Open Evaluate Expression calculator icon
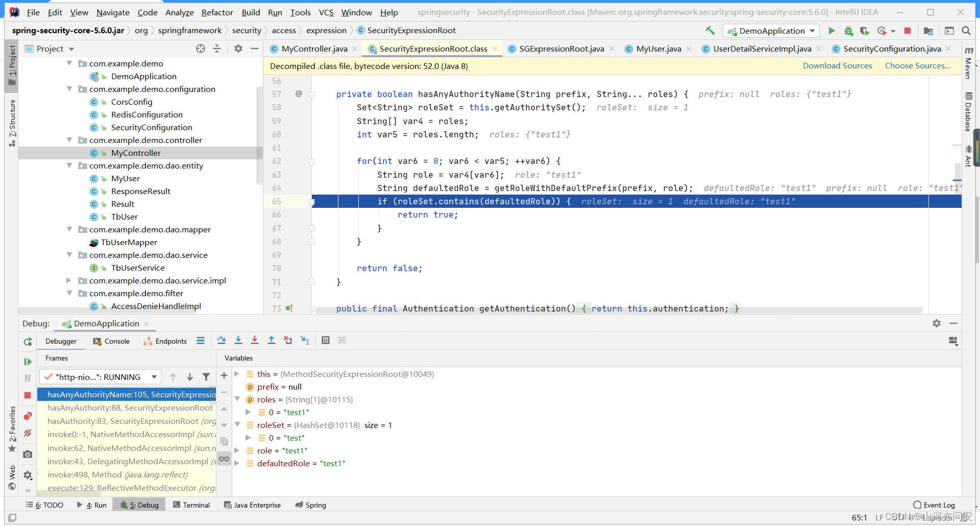The width and height of the screenshot is (980, 526). coord(326,341)
